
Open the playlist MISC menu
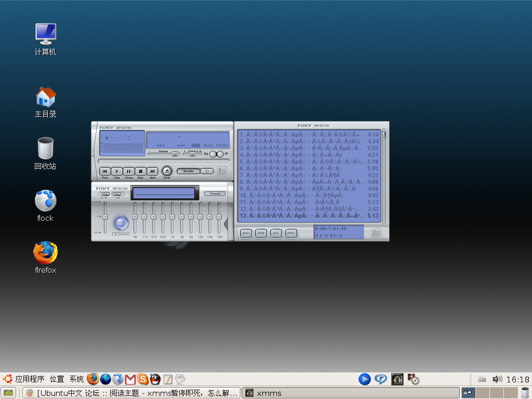pyautogui.click(x=291, y=233)
